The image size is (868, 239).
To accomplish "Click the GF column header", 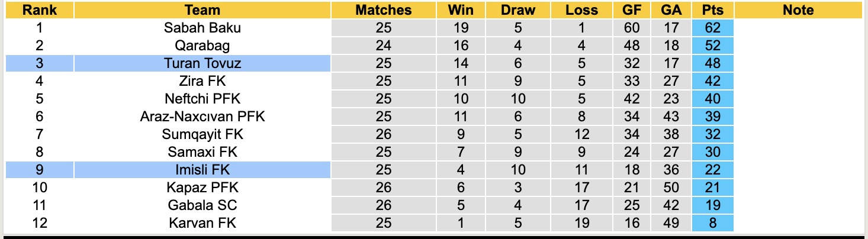I will (x=632, y=10).
